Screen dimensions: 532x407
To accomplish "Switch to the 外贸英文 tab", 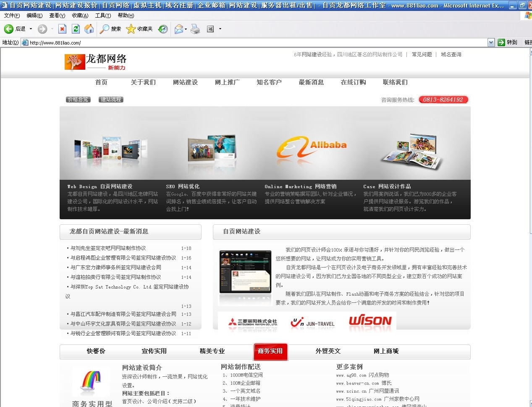I will (328, 351).
